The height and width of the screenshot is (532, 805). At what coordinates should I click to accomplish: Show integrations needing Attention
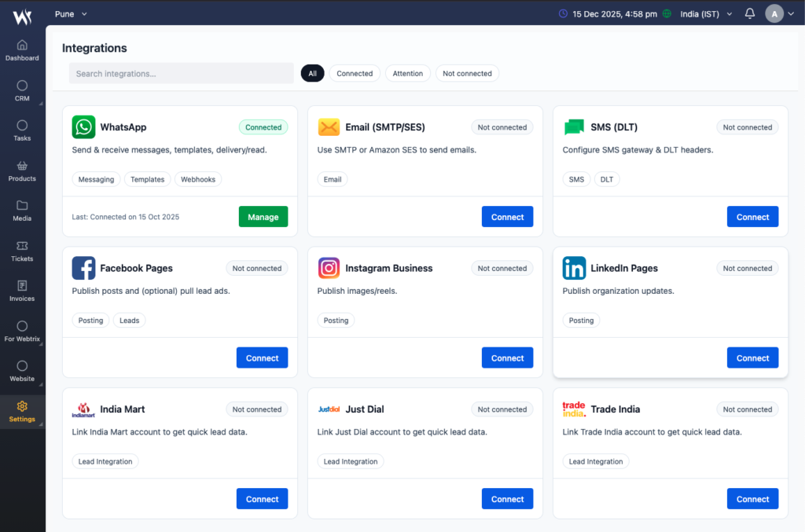[407, 73]
